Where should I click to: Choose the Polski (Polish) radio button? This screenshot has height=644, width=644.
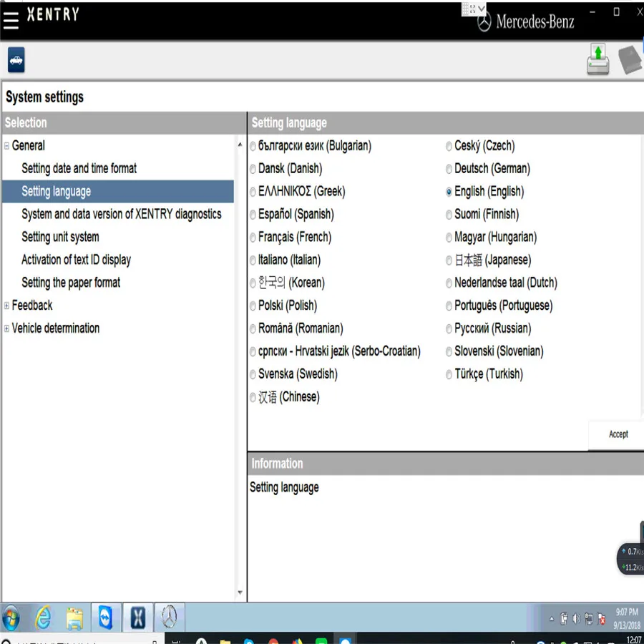253,306
